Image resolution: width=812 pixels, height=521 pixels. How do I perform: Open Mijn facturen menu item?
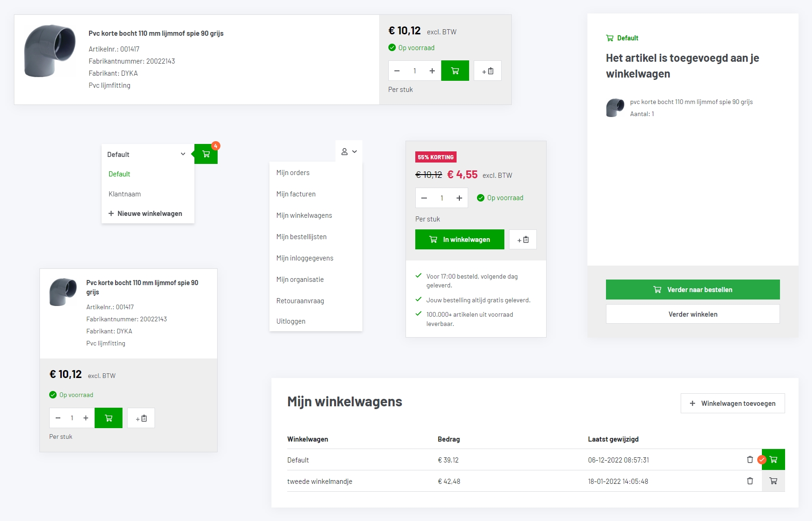pos(296,194)
